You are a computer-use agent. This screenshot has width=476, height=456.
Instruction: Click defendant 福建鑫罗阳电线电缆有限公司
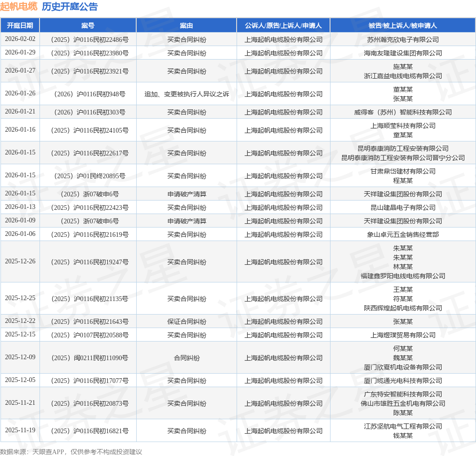(x=403, y=276)
